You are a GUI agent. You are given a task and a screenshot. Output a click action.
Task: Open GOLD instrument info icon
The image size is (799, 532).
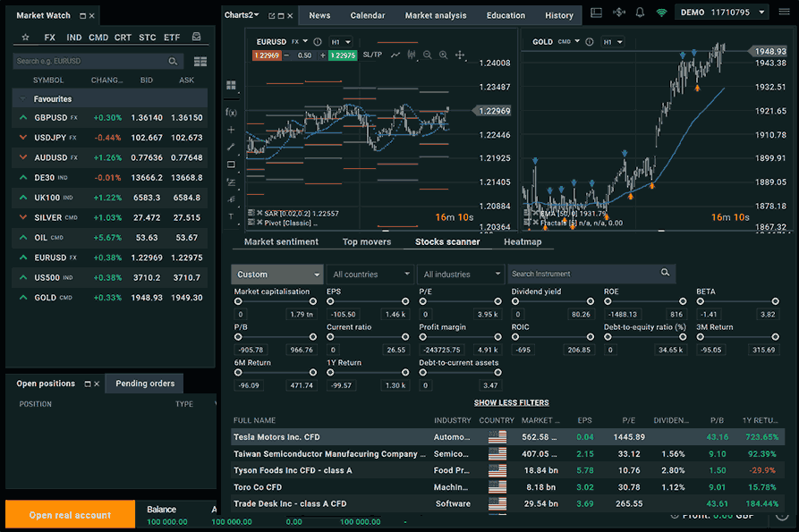click(x=590, y=42)
